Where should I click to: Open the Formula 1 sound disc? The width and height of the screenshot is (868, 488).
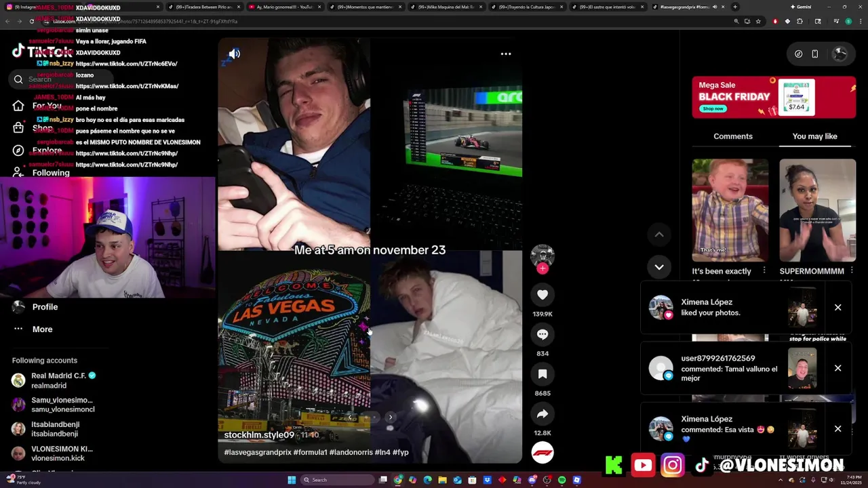542,452
